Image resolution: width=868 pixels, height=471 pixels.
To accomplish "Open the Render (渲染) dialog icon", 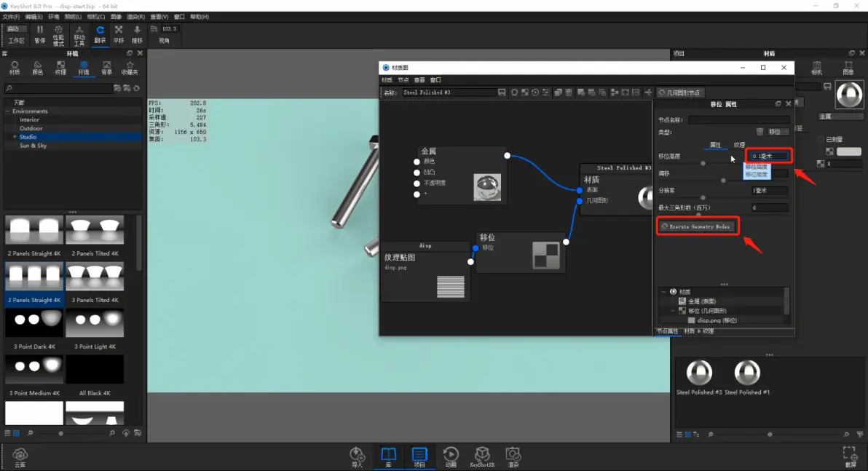I will click(x=513, y=457).
